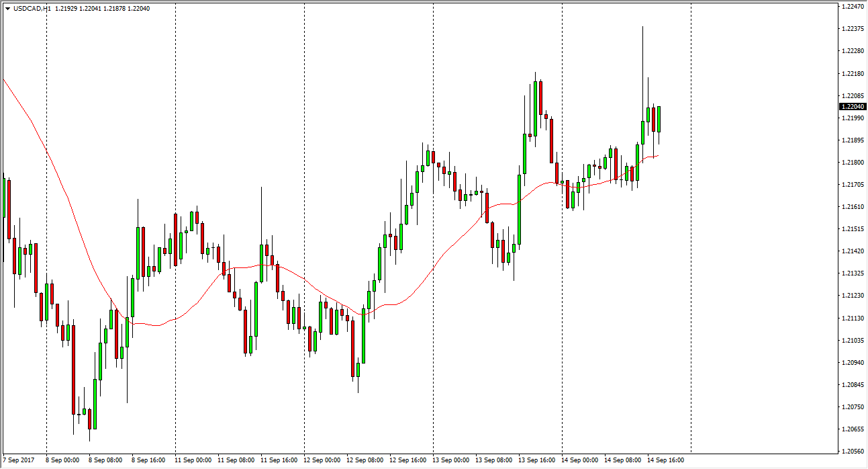Screen dimensions: 868x469
Task: Click the last green candle on the chart
Action: coord(659,118)
